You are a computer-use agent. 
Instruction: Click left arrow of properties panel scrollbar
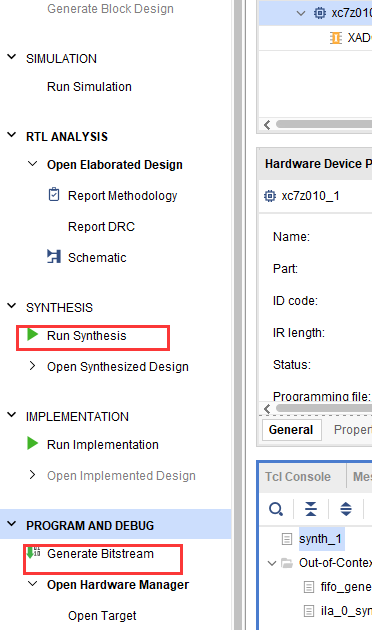click(267, 409)
